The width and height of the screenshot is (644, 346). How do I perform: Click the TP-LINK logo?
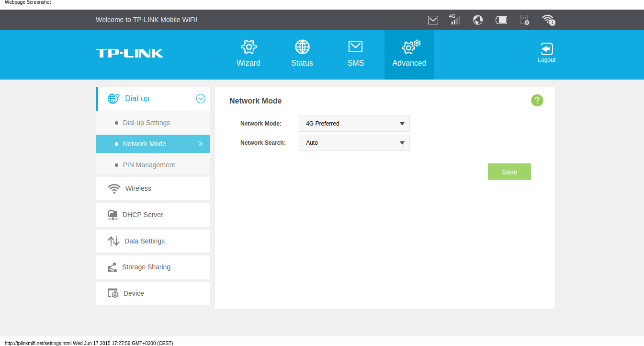click(129, 53)
